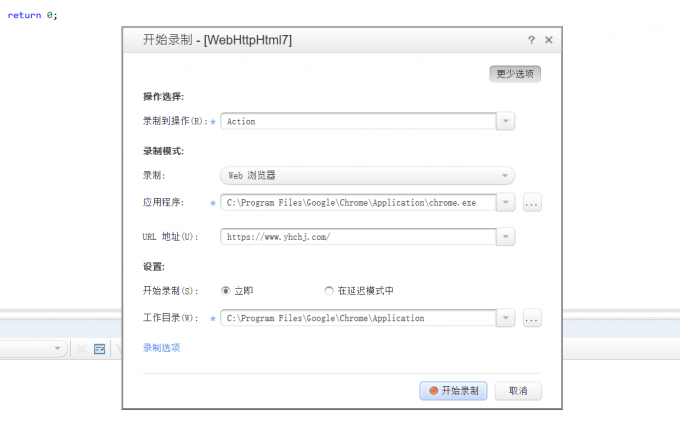Click the Action text field
The image size is (680, 423).
pyautogui.click(x=358, y=121)
